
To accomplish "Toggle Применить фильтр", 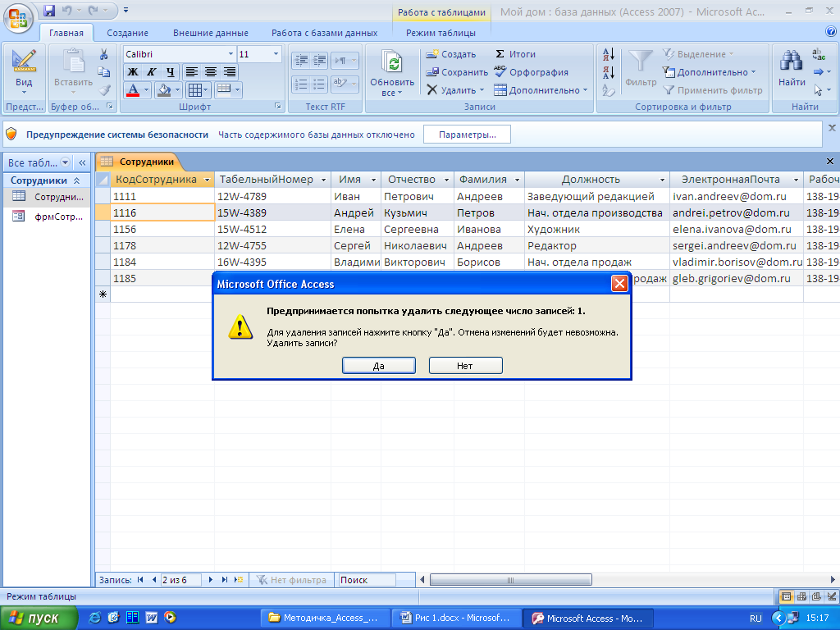I will (713, 90).
